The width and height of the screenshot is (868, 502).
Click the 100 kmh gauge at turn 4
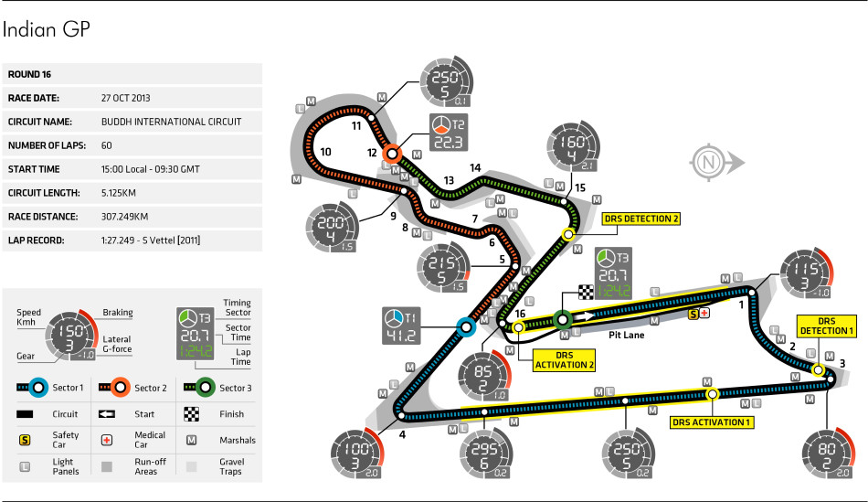pyautogui.click(x=357, y=454)
